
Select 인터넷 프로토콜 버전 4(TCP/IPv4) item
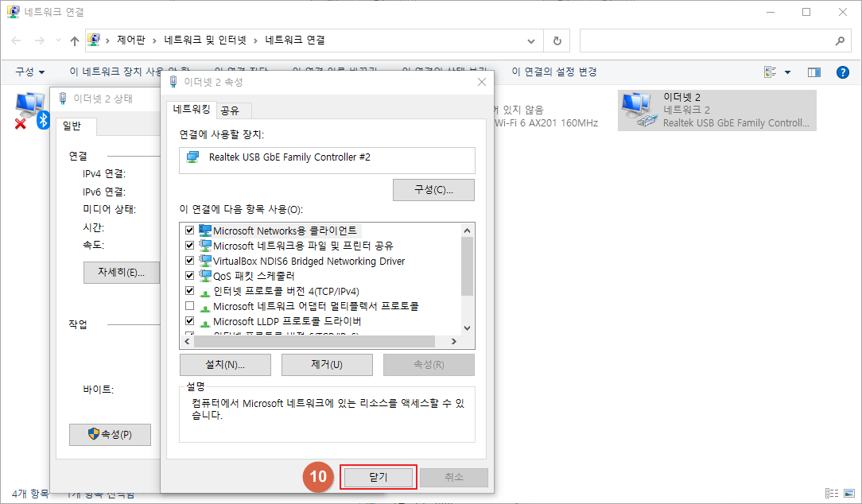click(285, 291)
